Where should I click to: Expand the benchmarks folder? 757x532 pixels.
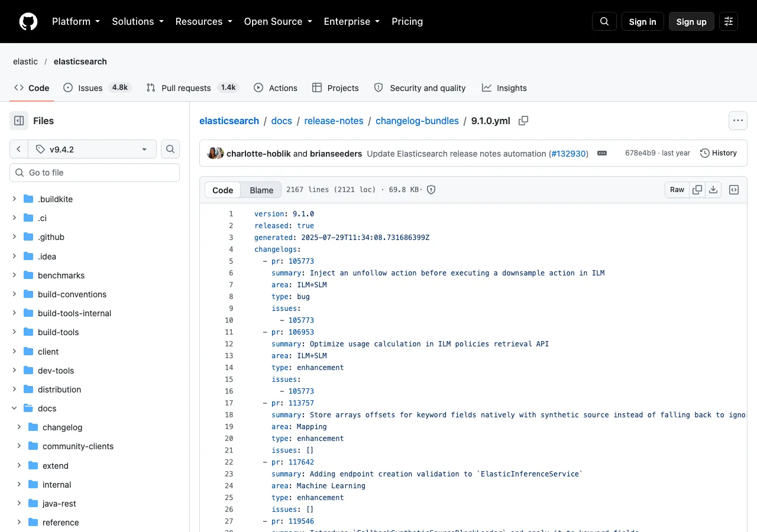(14, 275)
